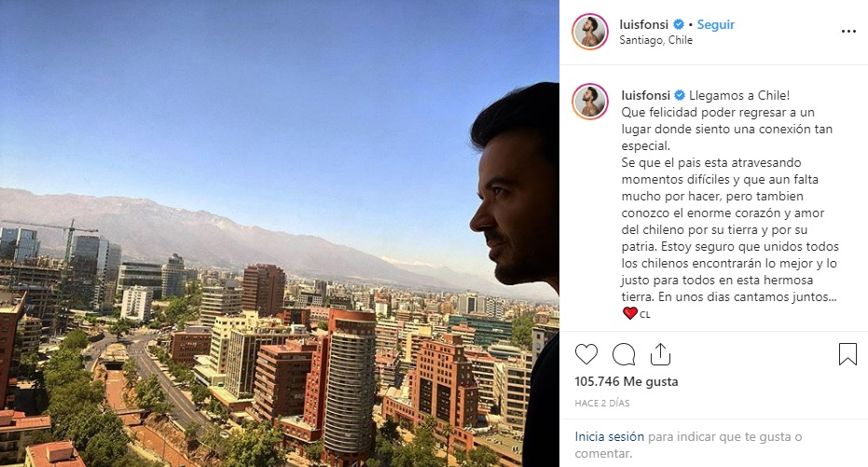This screenshot has width=868, height=467.
Task: Open the three-dot more options menu
Action: (x=848, y=32)
